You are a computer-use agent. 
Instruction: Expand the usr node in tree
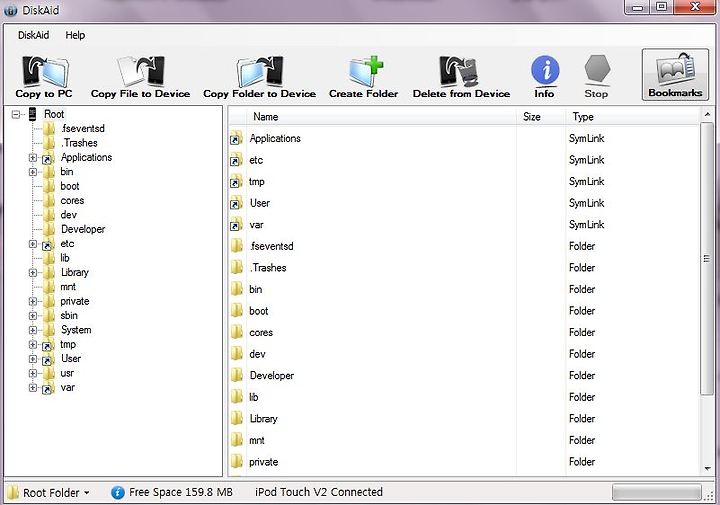[33, 373]
